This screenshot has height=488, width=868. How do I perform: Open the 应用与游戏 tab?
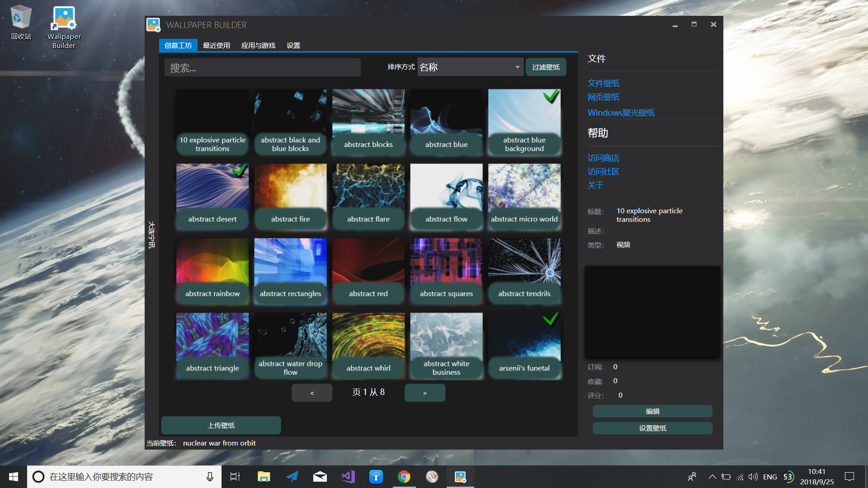coord(258,45)
